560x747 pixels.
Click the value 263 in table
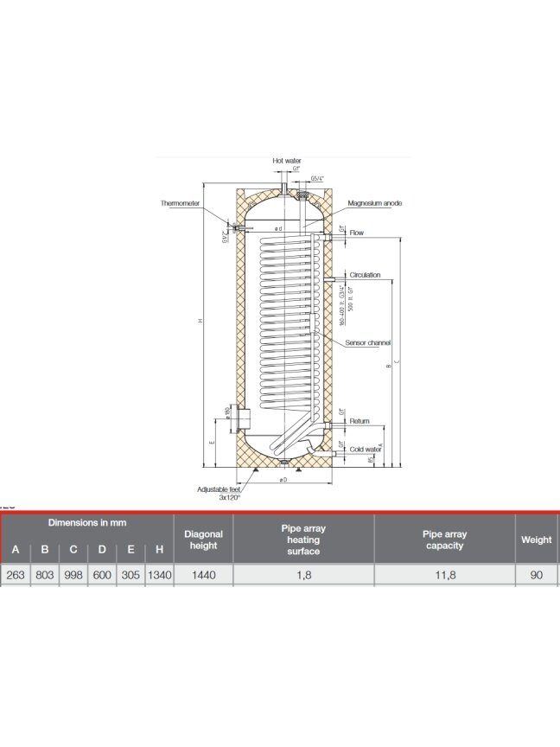(16, 575)
